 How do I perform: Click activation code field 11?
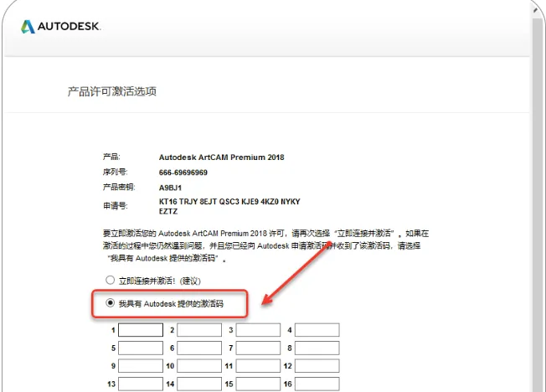pyautogui.click(x=258, y=366)
